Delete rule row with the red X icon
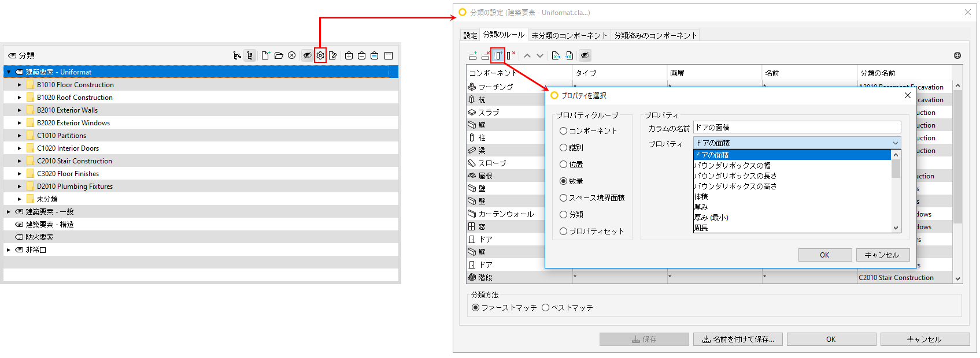The width and height of the screenshot is (980, 358). click(486, 55)
